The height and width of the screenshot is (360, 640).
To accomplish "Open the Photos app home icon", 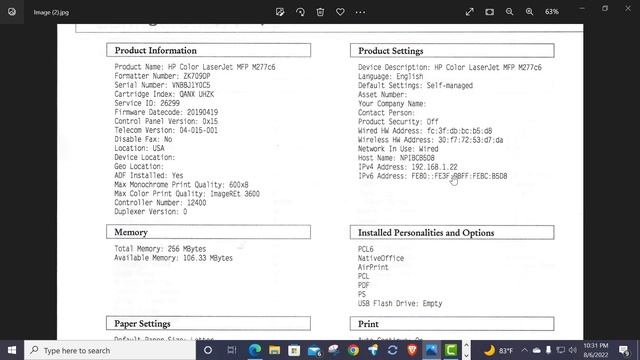I will [x=12, y=12].
